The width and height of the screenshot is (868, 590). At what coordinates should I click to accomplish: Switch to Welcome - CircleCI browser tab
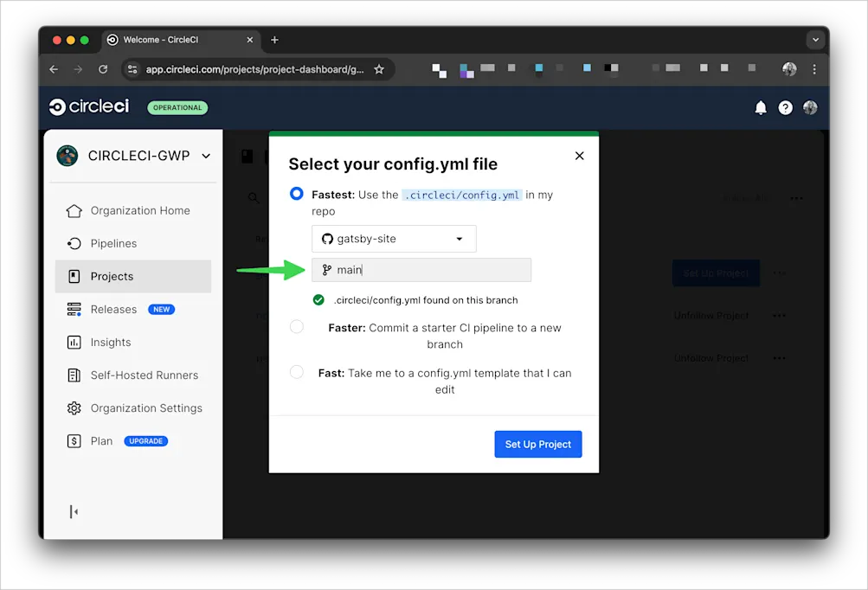[181, 40]
